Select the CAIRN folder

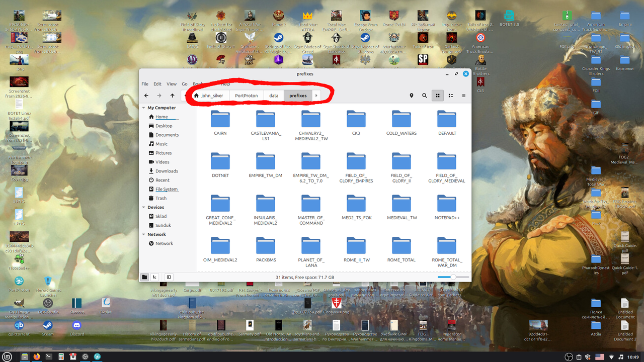[x=220, y=123]
